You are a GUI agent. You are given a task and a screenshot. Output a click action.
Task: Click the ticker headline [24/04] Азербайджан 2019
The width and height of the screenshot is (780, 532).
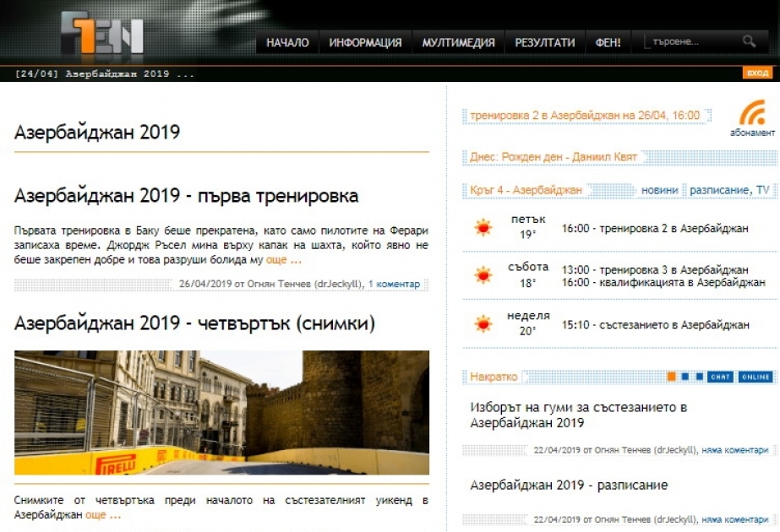(x=105, y=74)
